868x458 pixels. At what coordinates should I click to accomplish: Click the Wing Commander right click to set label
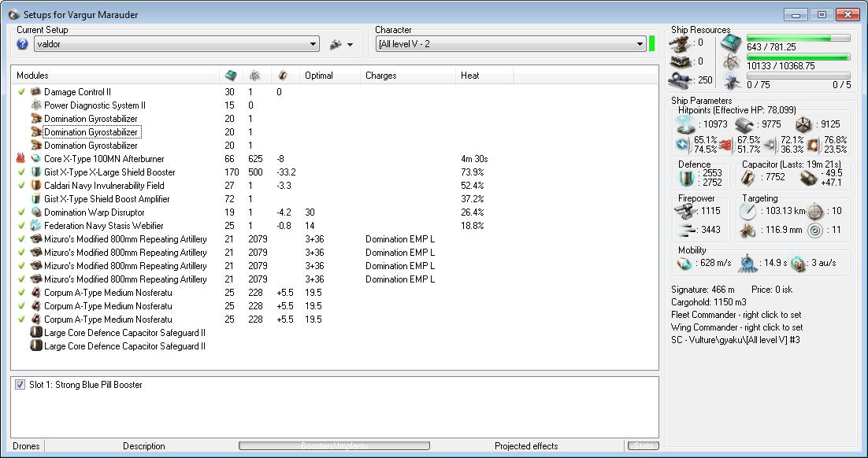pyautogui.click(x=736, y=327)
